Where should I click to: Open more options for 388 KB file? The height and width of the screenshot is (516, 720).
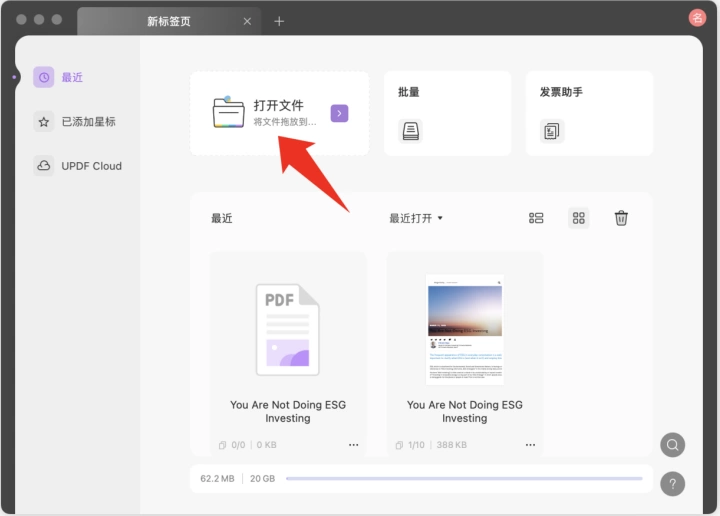click(530, 445)
